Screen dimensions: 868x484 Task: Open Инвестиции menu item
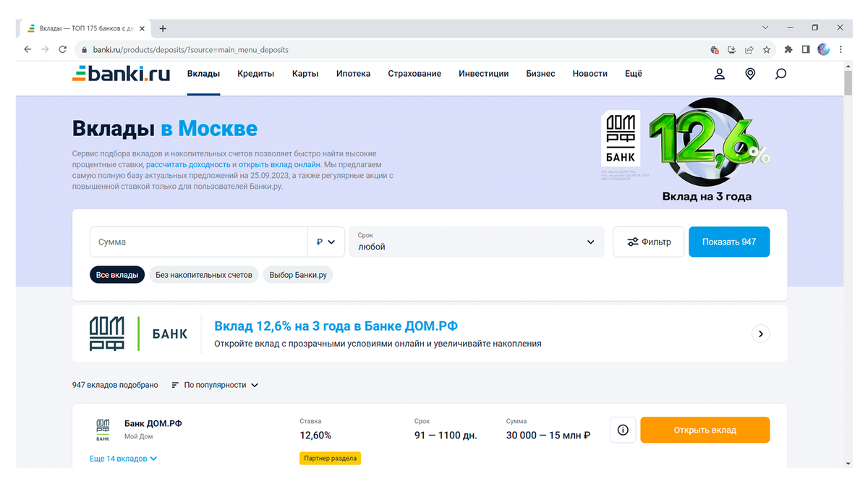484,74
